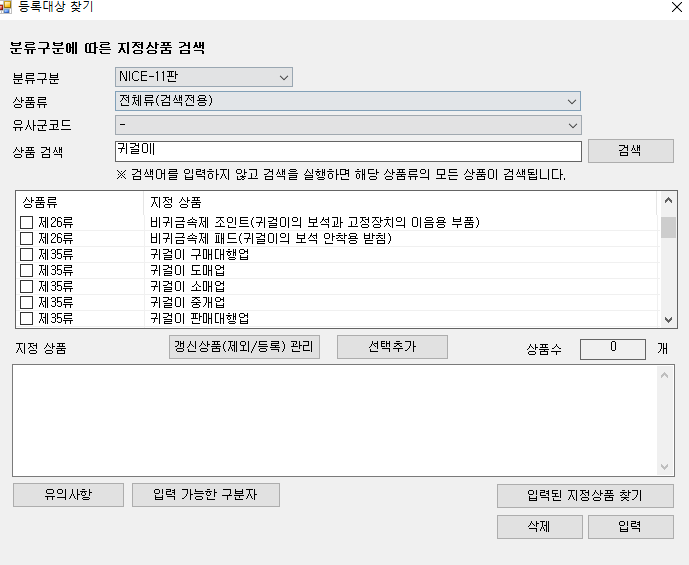Image resolution: width=689 pixels, height=565 pixels.
Task: Select the 비귀금속제 조인트 product text
Action: coord(315,222)
